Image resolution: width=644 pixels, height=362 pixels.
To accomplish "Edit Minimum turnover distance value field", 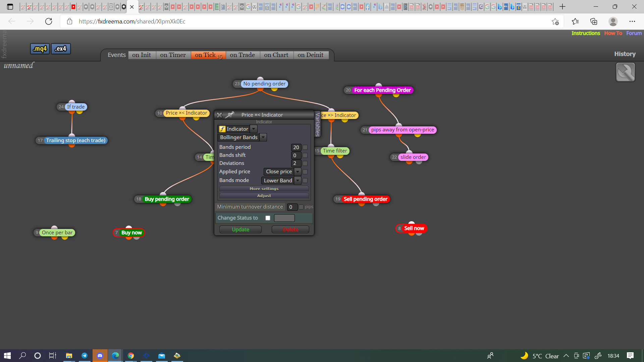I will pos(292,207).
